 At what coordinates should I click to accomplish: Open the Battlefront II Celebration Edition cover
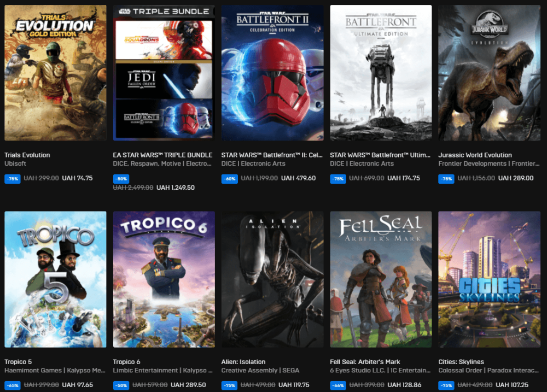tap(272, 73)
